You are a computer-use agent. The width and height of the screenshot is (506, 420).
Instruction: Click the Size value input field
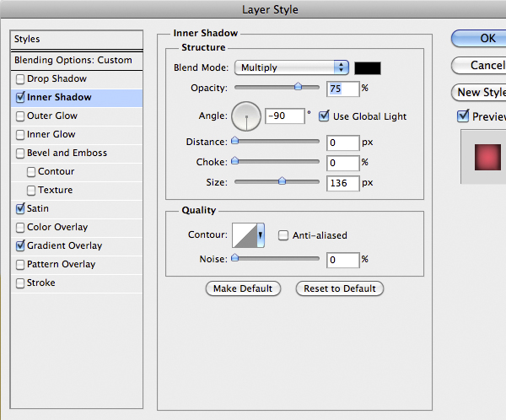tap(343, 182)
